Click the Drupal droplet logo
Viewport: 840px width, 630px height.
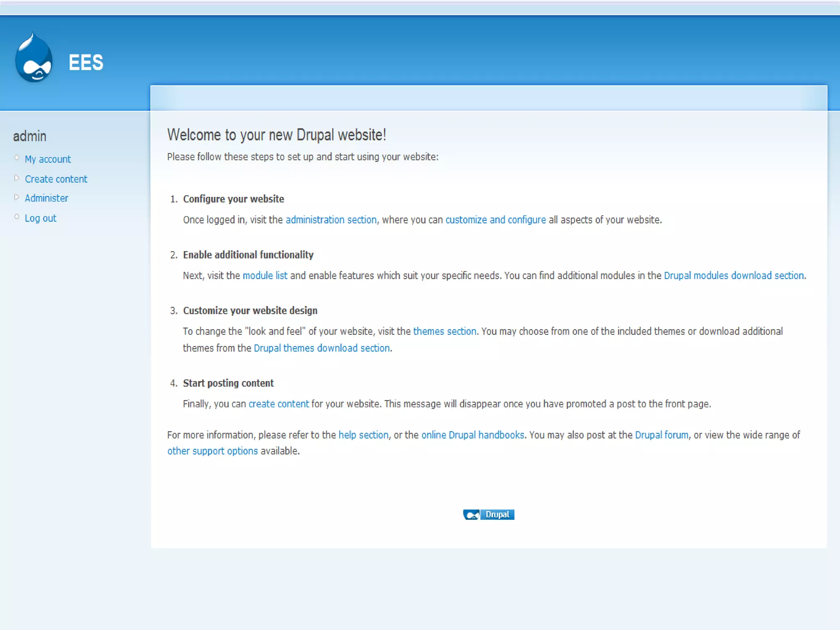(34, 58)
